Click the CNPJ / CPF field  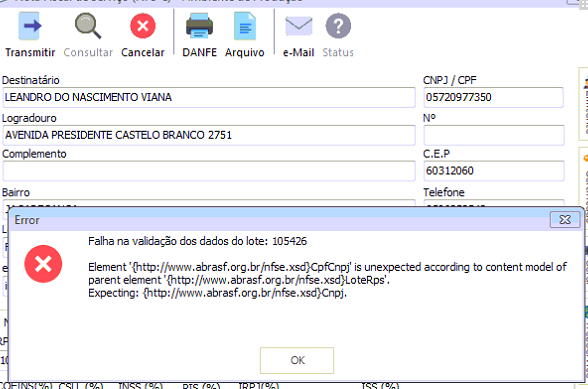click(494, 98)
